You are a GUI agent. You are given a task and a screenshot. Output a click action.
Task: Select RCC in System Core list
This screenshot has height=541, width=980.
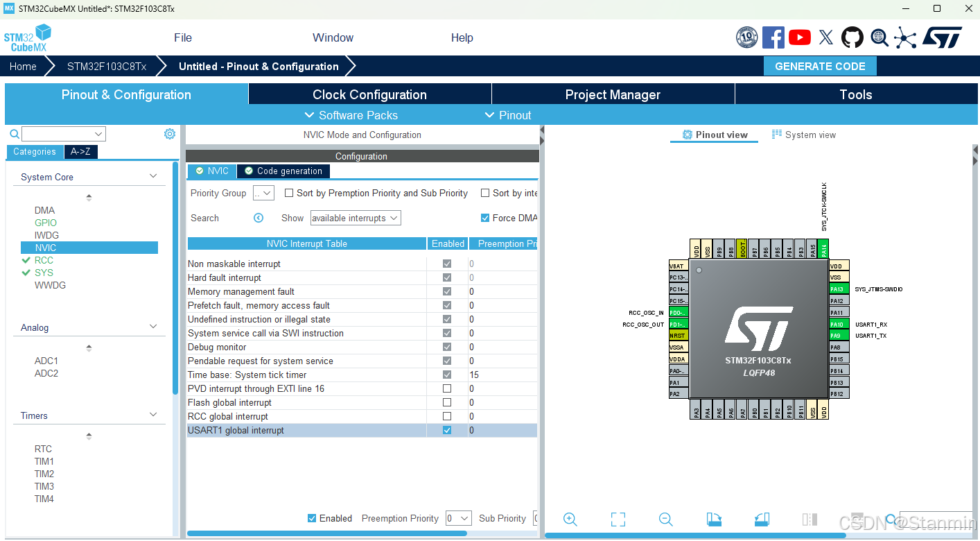(x=44, y=260)
